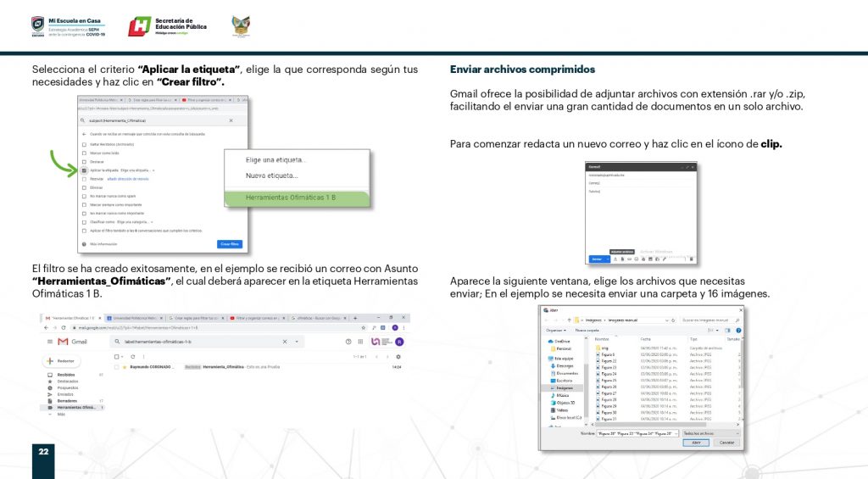
Task: Select 'Documentos' in file dialog sidebar
Action: [x=564, y=373]
